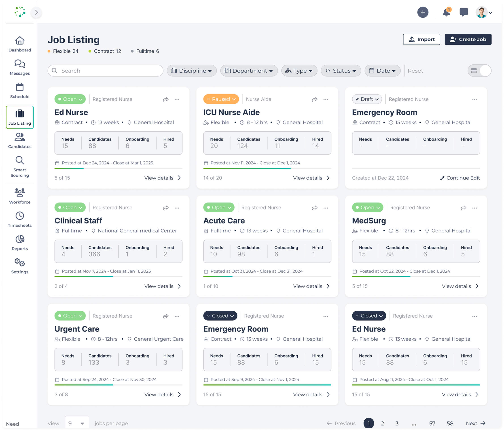Open jobs per page dropdown
Image resolution: width=504 pixels, height=431 pixels.
(77, 423)
